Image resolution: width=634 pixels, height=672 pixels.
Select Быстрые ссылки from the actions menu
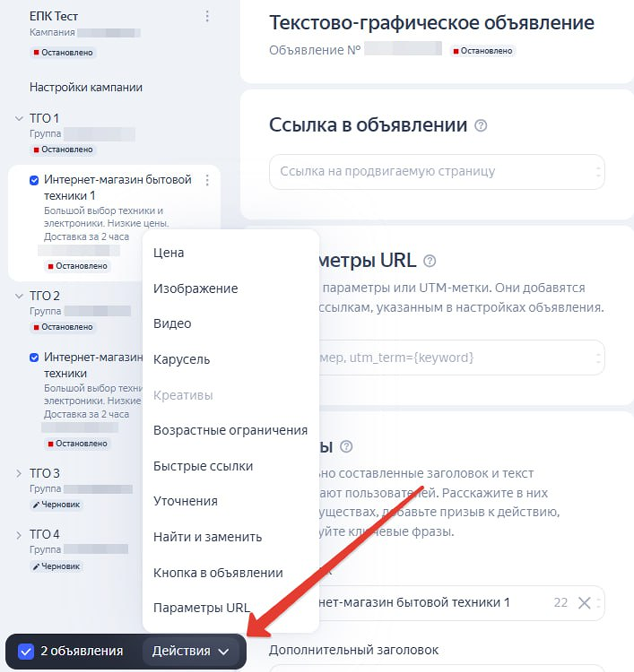point(203,466)
